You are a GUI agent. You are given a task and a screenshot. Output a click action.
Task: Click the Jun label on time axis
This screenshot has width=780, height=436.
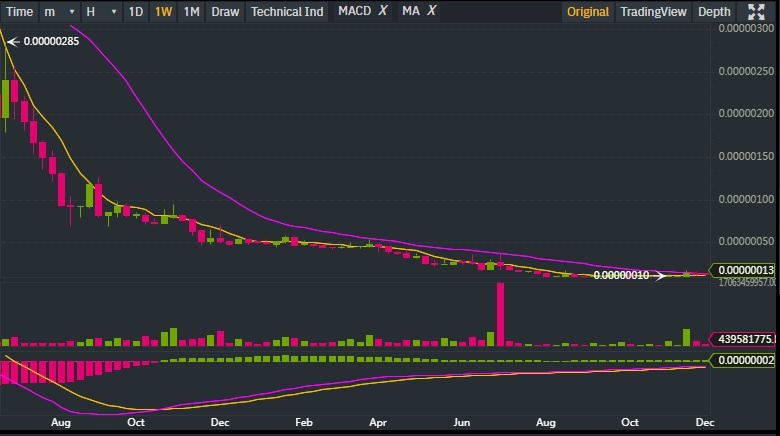462,422
